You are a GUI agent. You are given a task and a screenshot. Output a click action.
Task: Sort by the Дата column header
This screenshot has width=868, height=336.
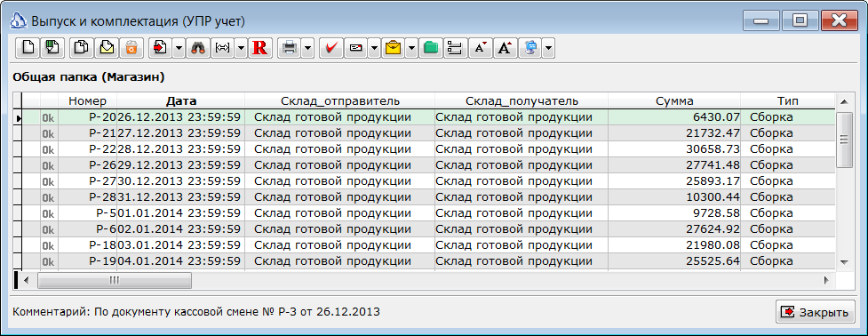point(181,100)
